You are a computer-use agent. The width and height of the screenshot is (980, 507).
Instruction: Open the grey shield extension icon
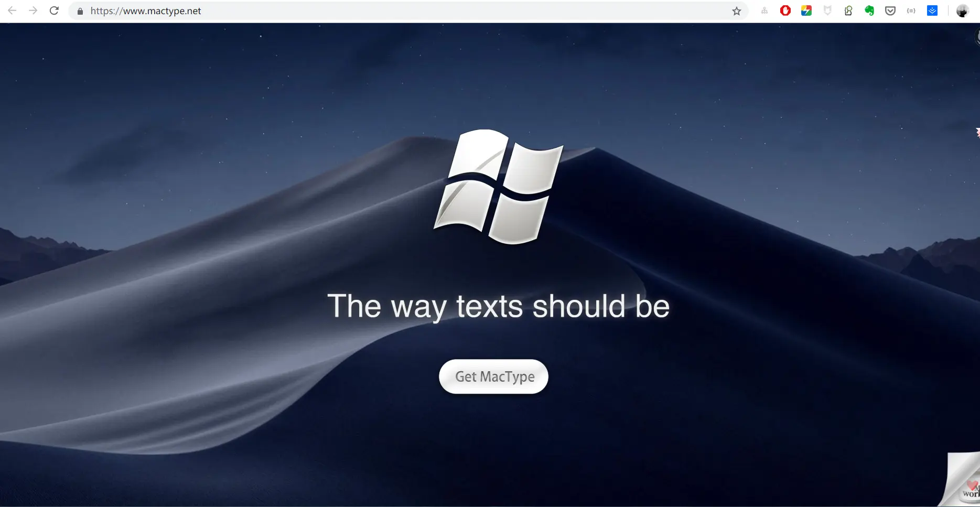(x=827, y=10)
